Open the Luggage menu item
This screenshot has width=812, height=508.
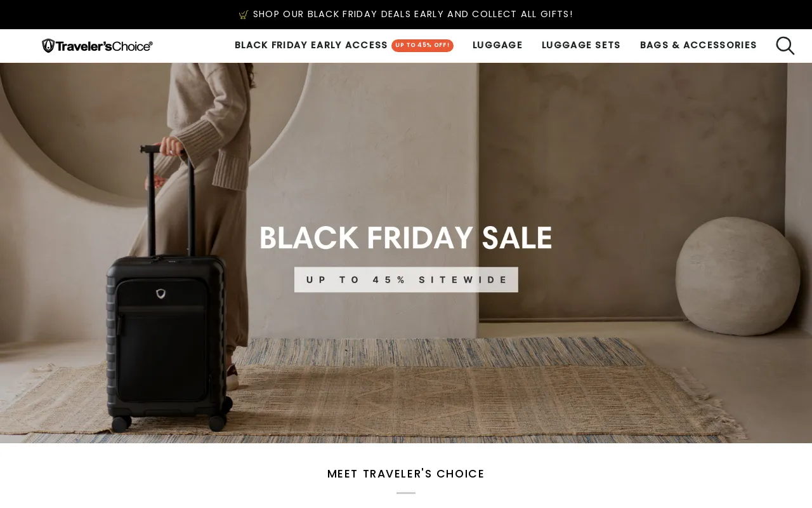[497, 46]
